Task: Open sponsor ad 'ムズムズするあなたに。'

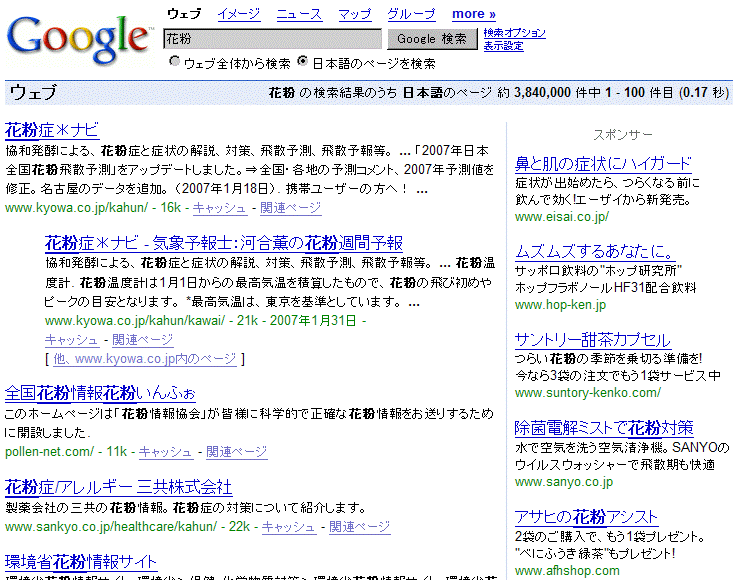Action: point(595,252)
